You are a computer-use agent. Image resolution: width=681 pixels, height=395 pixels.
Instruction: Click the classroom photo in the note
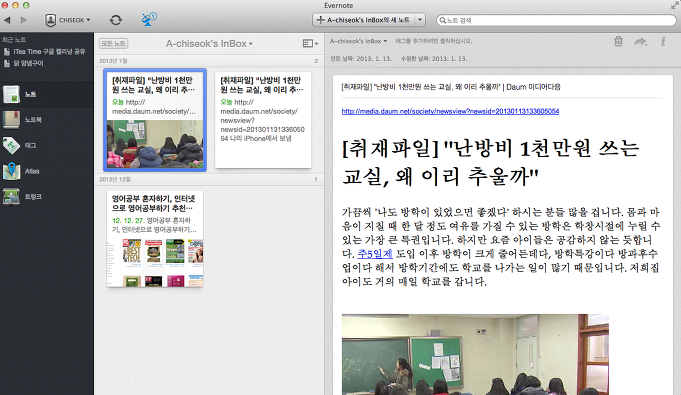[x=475, y=355]
